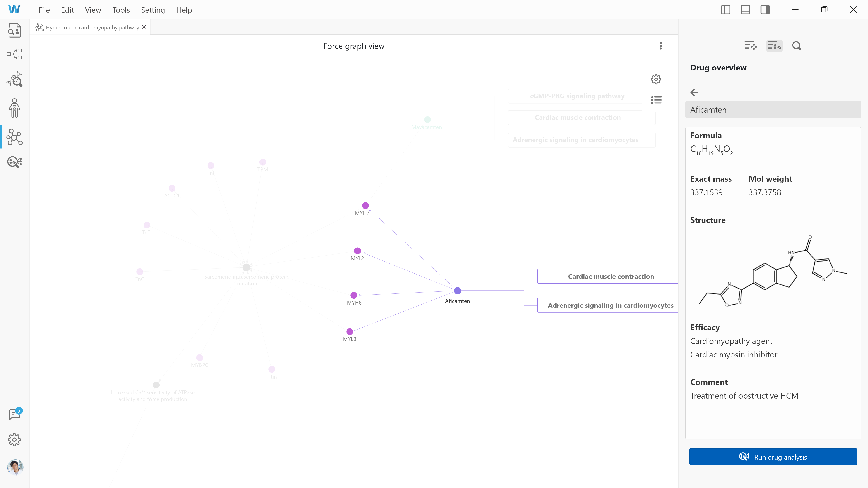
Task: Go back from the Aficamten drug overview
Action: [x=694, y=92]
